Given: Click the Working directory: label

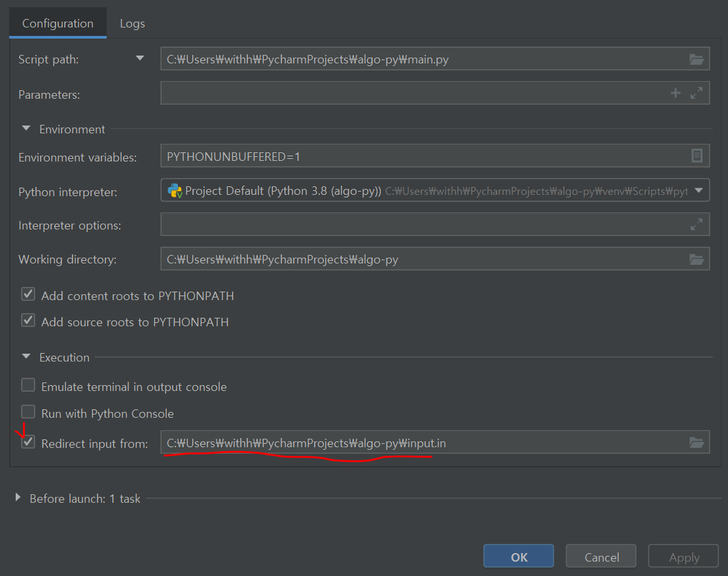Looking at the screenshot, I should click(67, 260).
